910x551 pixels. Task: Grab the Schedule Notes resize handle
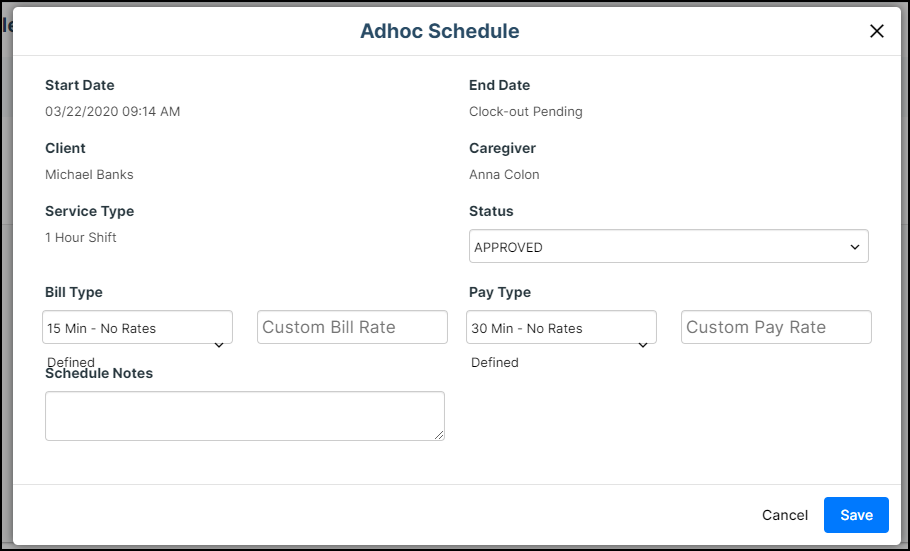pos(439,435)
